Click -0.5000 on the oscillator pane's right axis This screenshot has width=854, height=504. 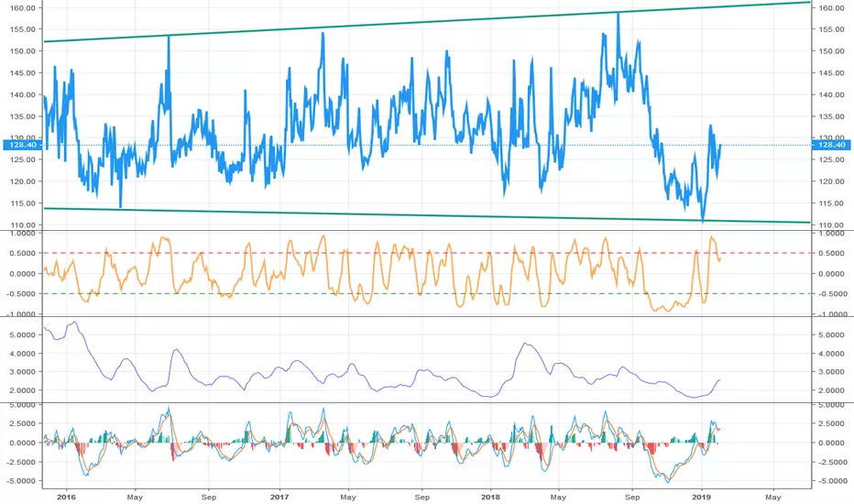[832, 293]
